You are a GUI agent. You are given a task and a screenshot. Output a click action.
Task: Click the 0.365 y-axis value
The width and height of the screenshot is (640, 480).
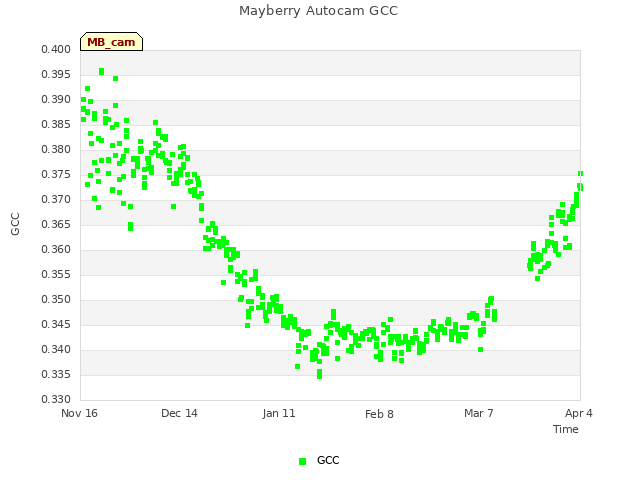[56, 224]
